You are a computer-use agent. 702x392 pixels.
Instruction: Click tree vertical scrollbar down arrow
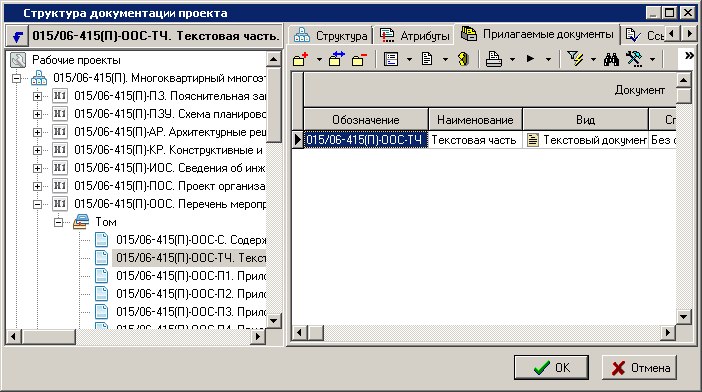[x=274, y=320]
